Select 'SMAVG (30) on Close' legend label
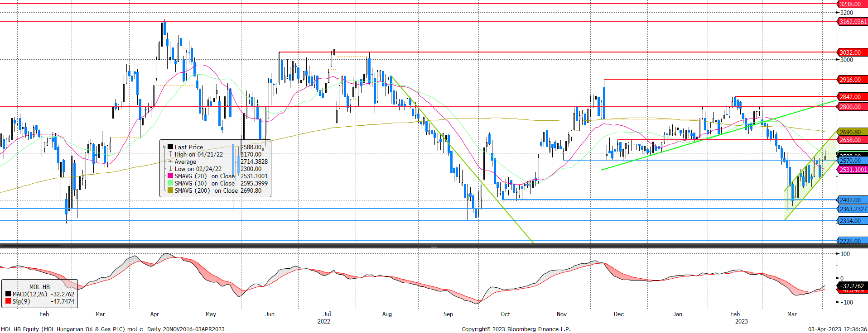This screenshot has width=868, height=333. 205,183
